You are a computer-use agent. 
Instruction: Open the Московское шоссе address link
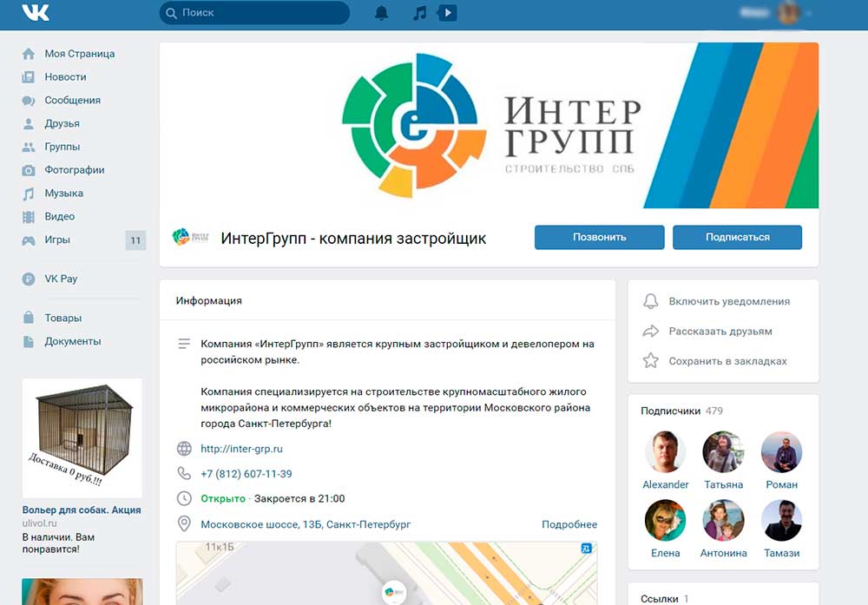click(x=306, y=524)
